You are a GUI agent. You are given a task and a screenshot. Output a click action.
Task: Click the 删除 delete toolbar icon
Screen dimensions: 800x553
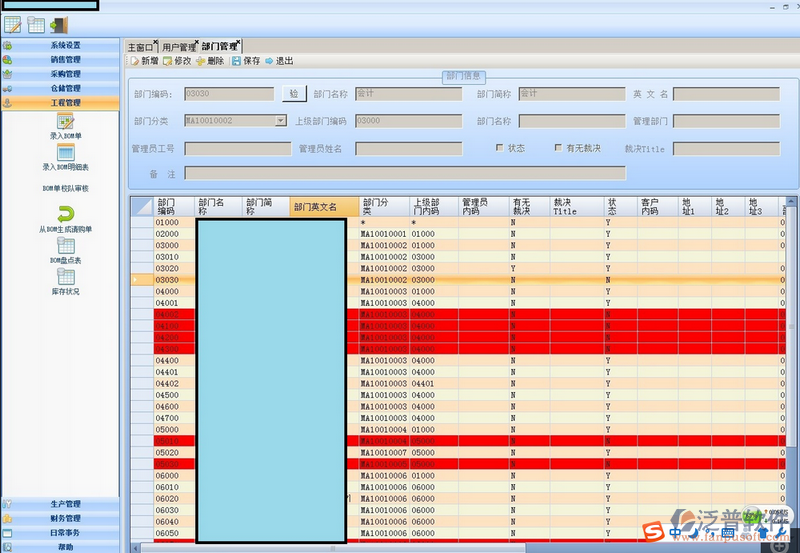tap(201, 61)
